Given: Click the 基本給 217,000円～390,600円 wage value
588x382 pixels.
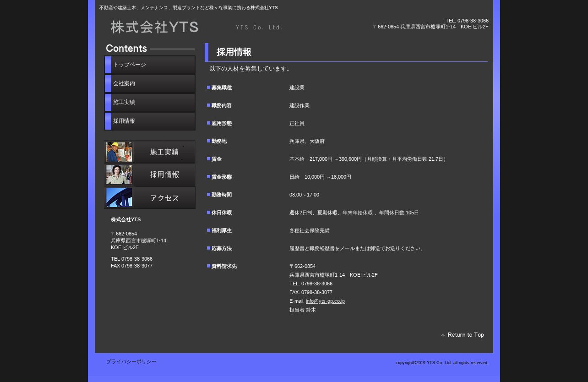Looking at the screenshot, I should point(369,159).
